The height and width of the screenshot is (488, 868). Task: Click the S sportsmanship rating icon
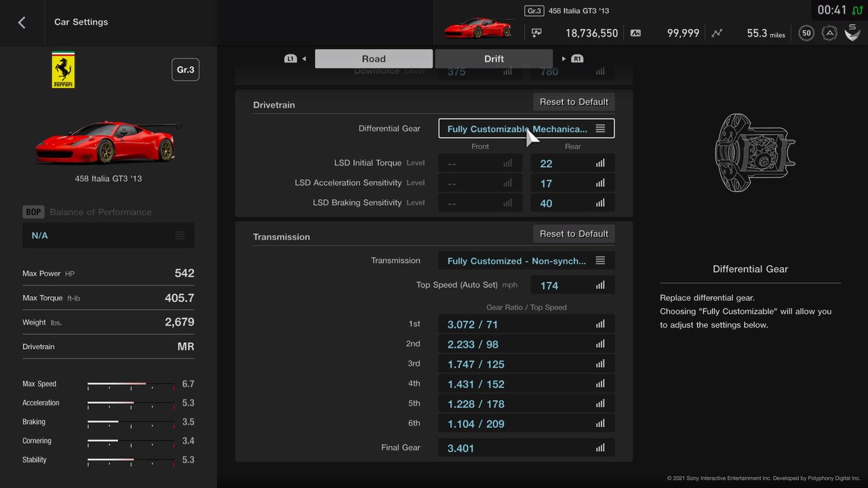coord(852,32)
